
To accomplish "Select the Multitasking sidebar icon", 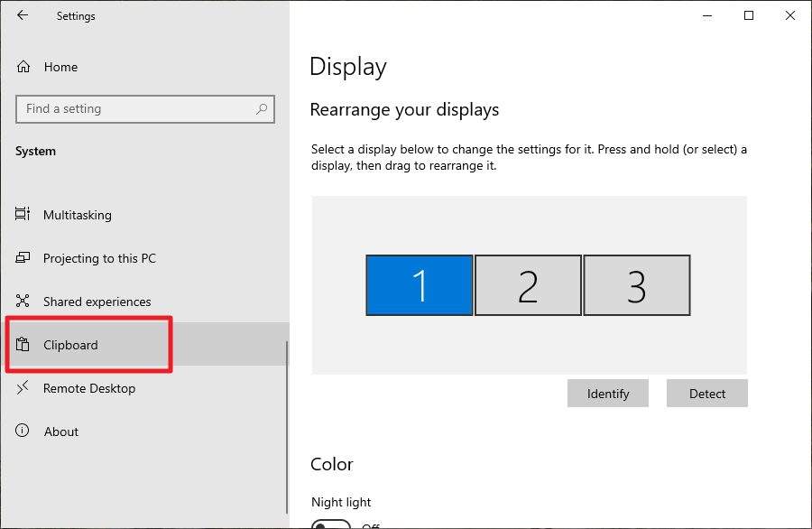I will pos(21,215).
